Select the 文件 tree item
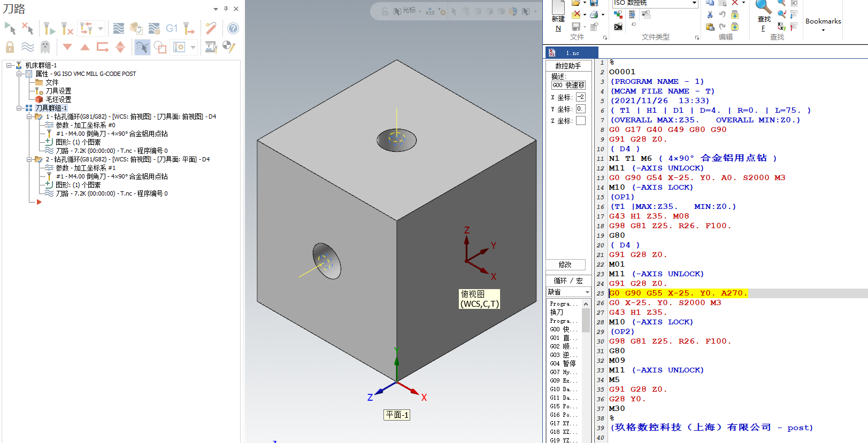The width and height of the screenshot is (868, 443). tap(52, 82)
